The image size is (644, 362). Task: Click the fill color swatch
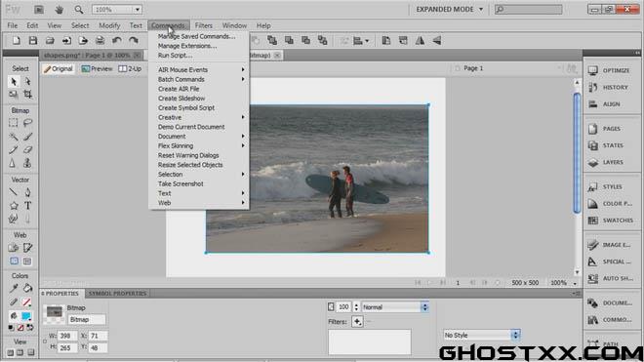(26, 316)
